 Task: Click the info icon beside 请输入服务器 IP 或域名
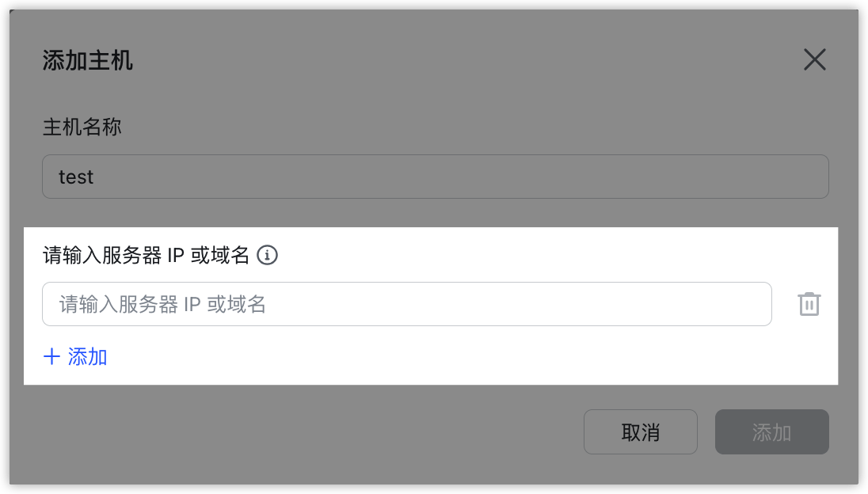click(x=268, y=256)
